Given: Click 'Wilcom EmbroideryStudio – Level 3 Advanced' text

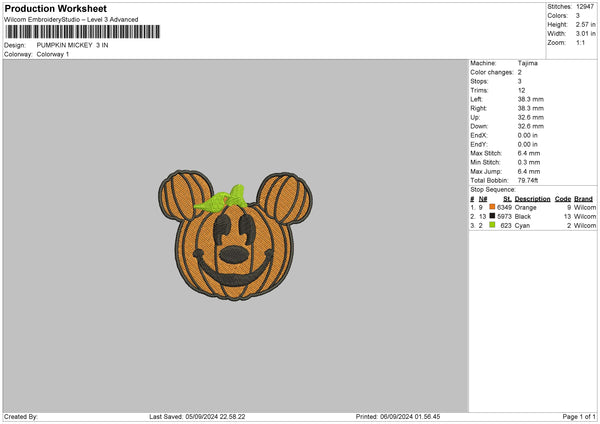Looking at the screenshot, I should point(71,20).
